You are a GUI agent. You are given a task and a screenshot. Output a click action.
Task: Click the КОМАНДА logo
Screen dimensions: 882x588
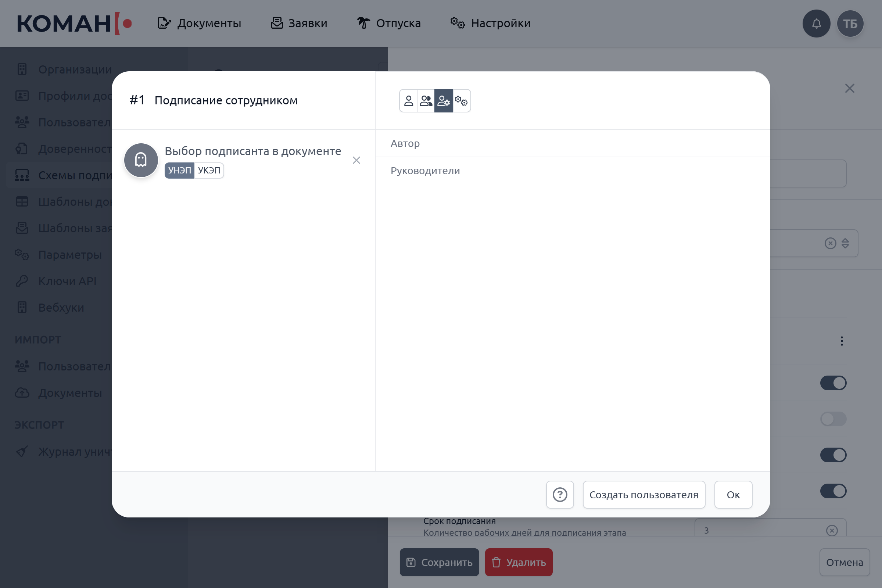click(x=74, y=24)
